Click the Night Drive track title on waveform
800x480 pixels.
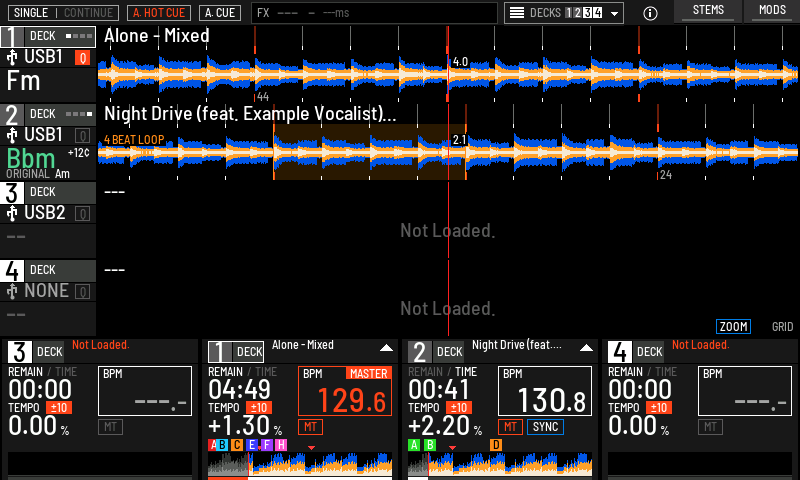tap(250, 114)
